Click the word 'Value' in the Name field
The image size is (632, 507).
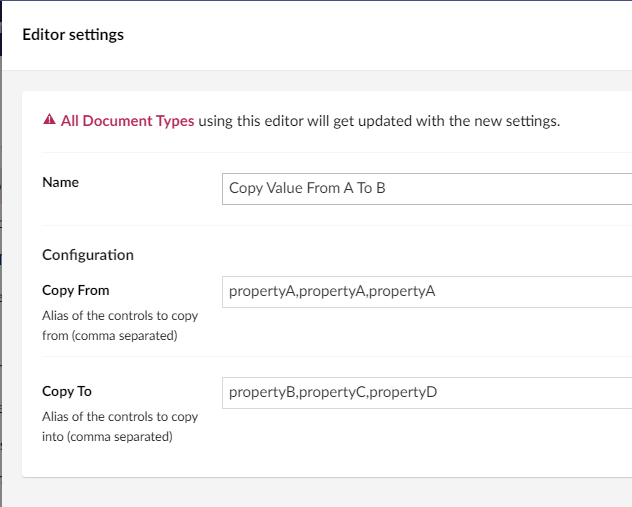[x=291, y=188]
